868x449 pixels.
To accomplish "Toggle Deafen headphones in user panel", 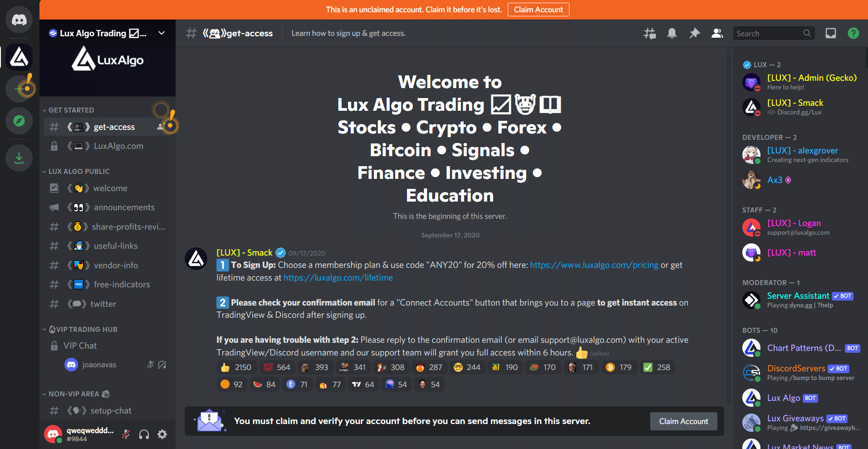I will point(144,434).
